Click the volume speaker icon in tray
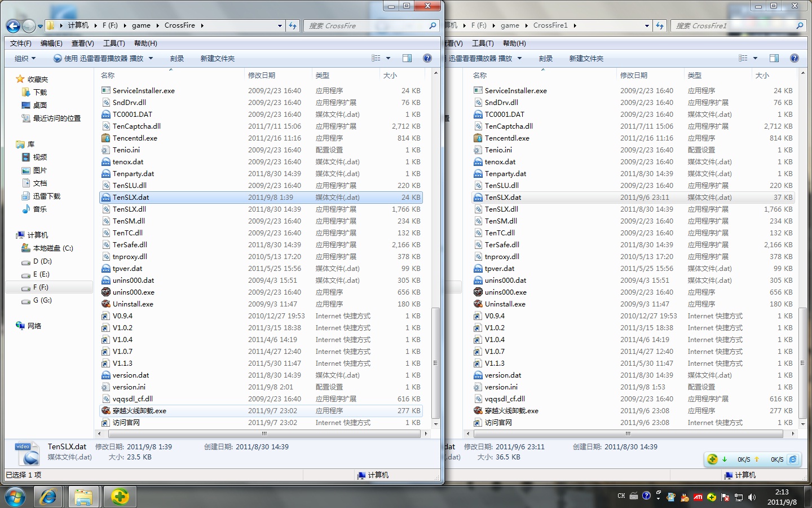This screenshot has height=508, width=812. 752,497
